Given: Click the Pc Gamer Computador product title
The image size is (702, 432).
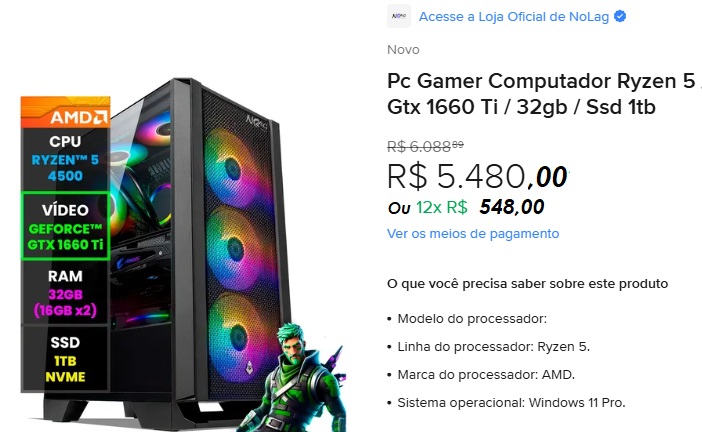Looking at the screenshot, I should (543, 94).
